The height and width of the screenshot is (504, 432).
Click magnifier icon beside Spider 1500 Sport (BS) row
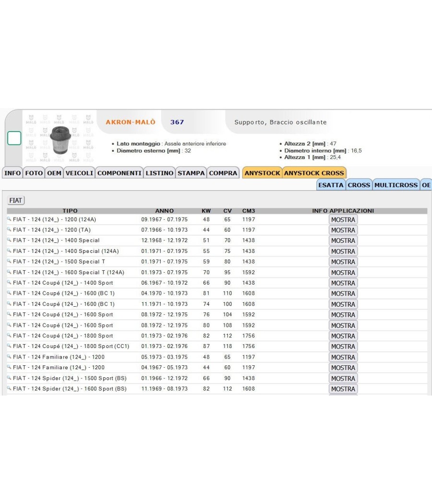click(x=9, y=378)
